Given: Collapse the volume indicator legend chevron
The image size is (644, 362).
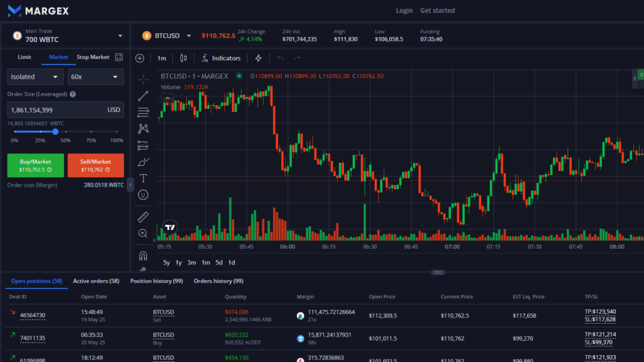Looking at the screenshot, I should pyautogui.click(x=167, y=98).
